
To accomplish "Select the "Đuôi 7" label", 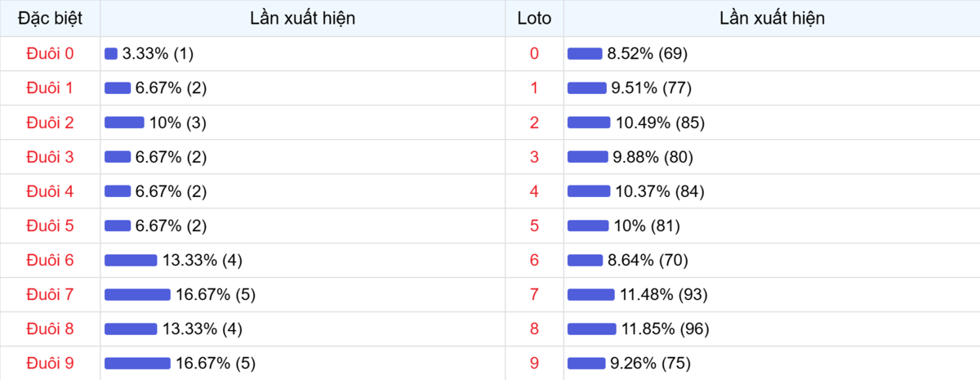I will pos(50,295).
